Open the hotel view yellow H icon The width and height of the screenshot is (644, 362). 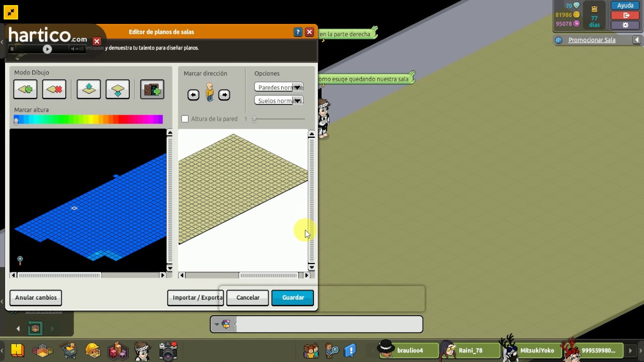(18, 350)
